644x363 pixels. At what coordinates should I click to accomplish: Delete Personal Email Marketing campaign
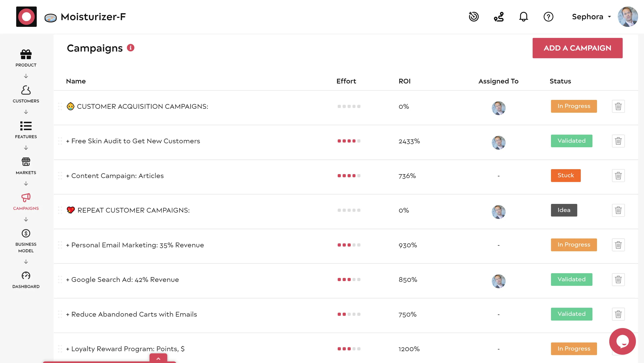[618, 245]
